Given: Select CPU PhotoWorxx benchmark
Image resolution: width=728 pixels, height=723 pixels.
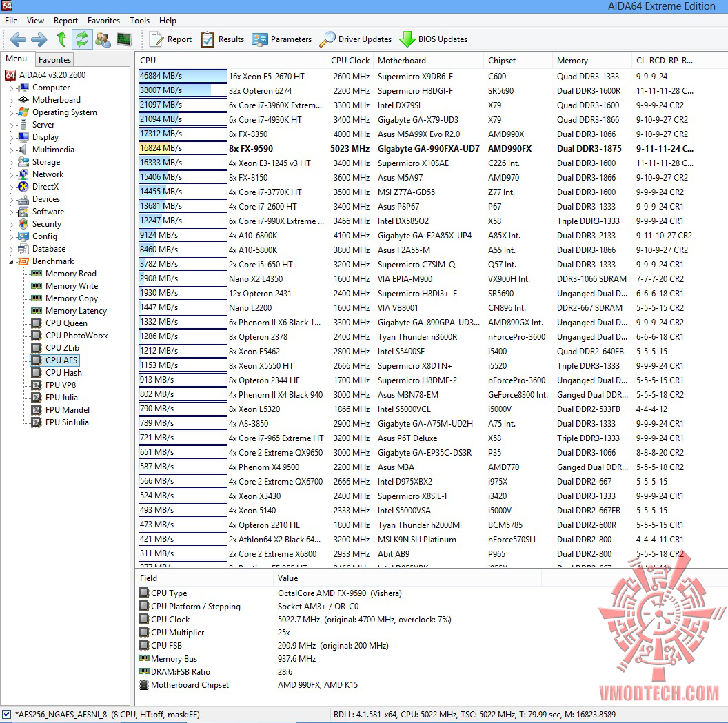Looking at the screenshot, I should point(69,336).
